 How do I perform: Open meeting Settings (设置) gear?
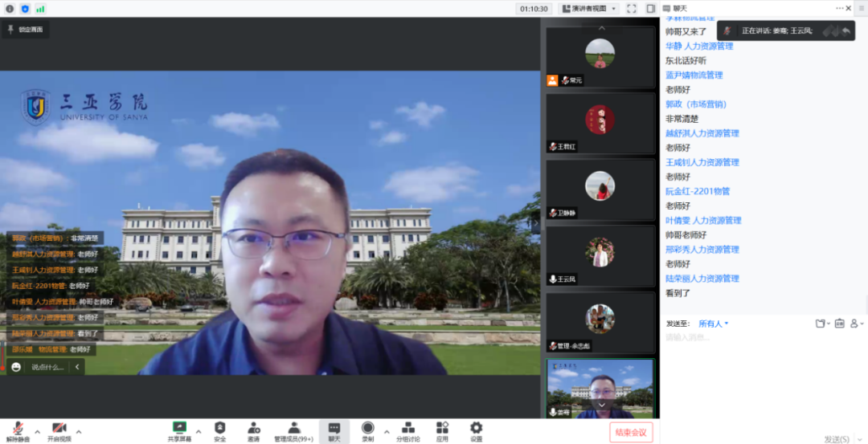pyautogui.click(x=476, y=430)
